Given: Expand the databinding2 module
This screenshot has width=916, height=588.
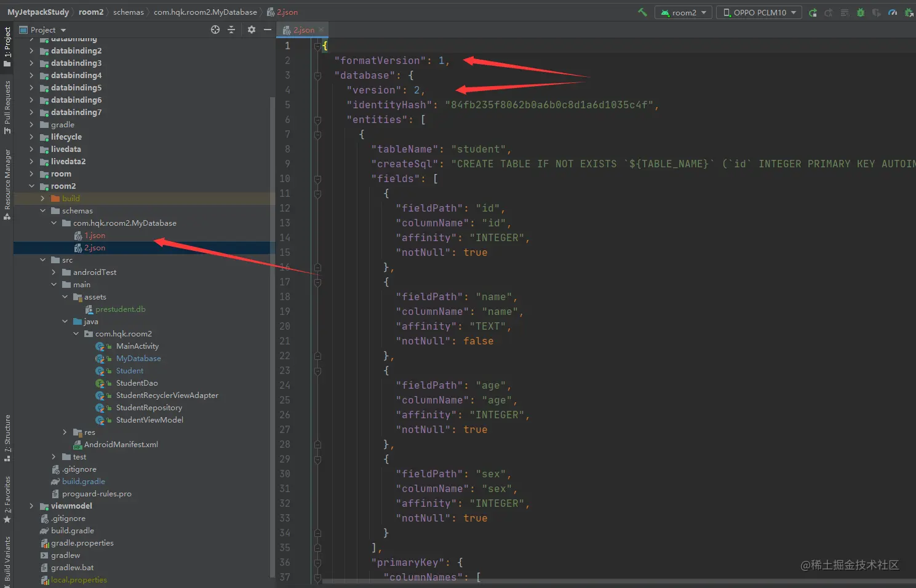Looking at the screenshot, I should (x=31, y=51).
